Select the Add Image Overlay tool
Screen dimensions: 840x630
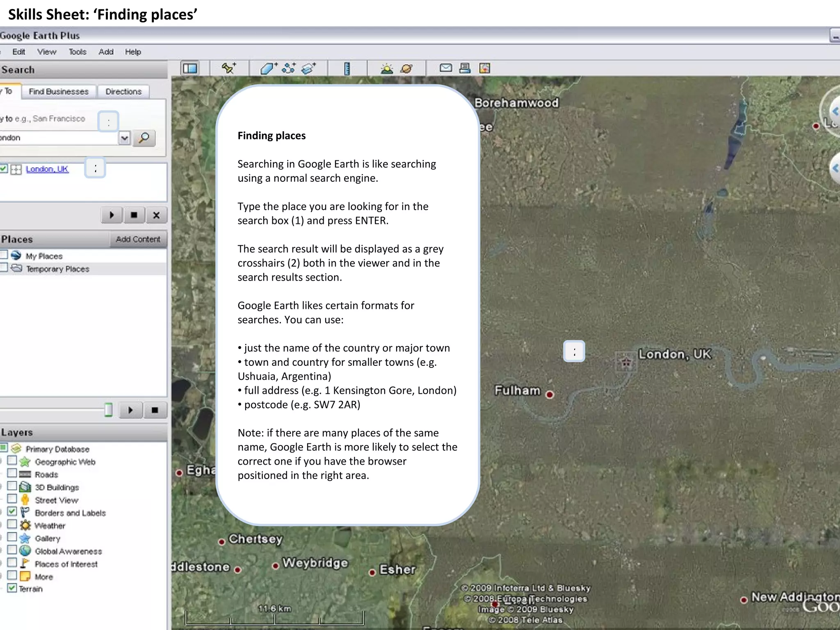308,68
